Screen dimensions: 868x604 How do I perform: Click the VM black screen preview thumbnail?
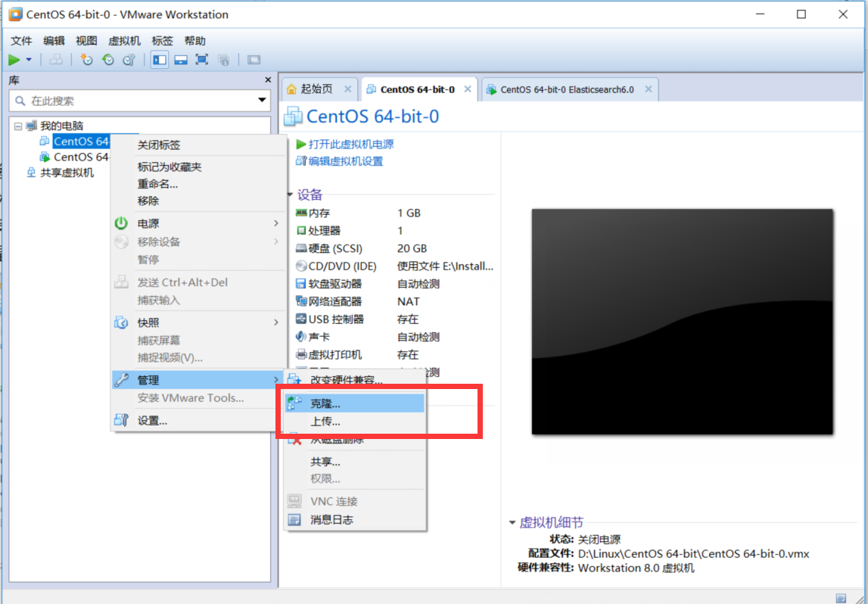(x=682, y=322)
